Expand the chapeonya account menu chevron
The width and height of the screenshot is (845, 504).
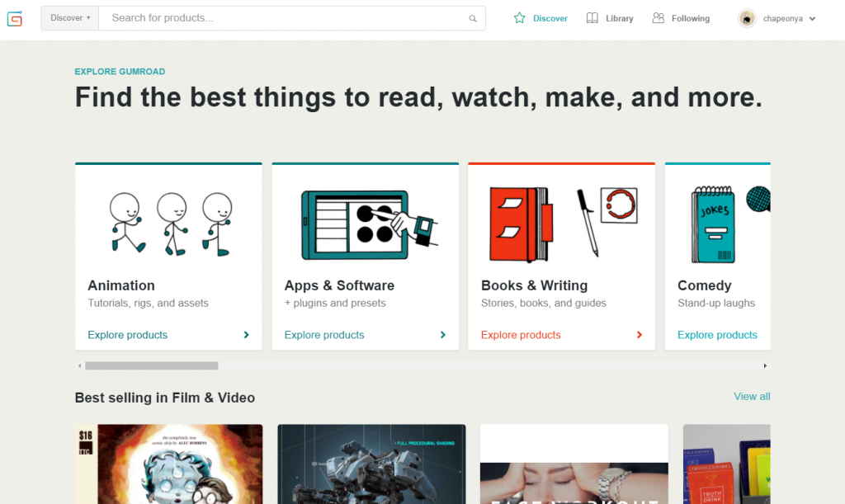[813, 19]
